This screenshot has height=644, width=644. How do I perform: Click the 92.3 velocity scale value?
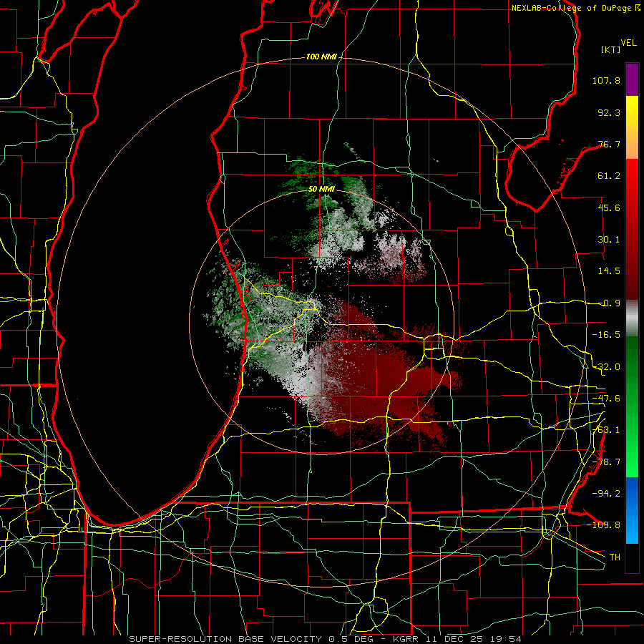point(609,112)
